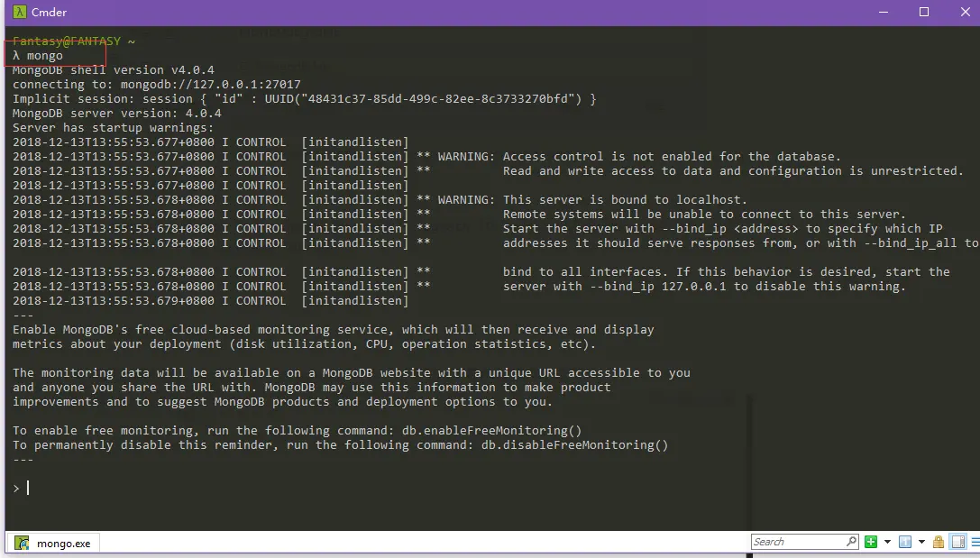
Task: Select the mongo.exe console tab
Action: (x=53, y=543)
